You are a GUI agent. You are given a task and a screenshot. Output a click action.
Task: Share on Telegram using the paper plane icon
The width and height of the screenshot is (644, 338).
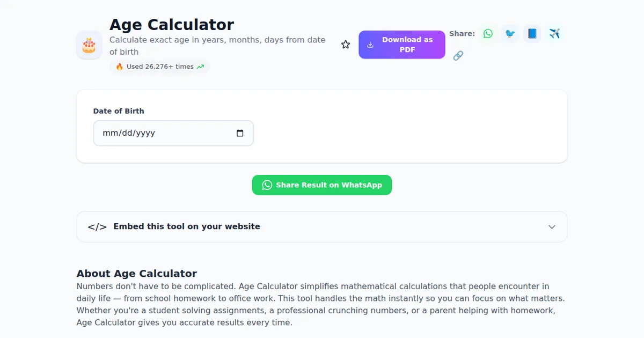(x=554, y=34)
